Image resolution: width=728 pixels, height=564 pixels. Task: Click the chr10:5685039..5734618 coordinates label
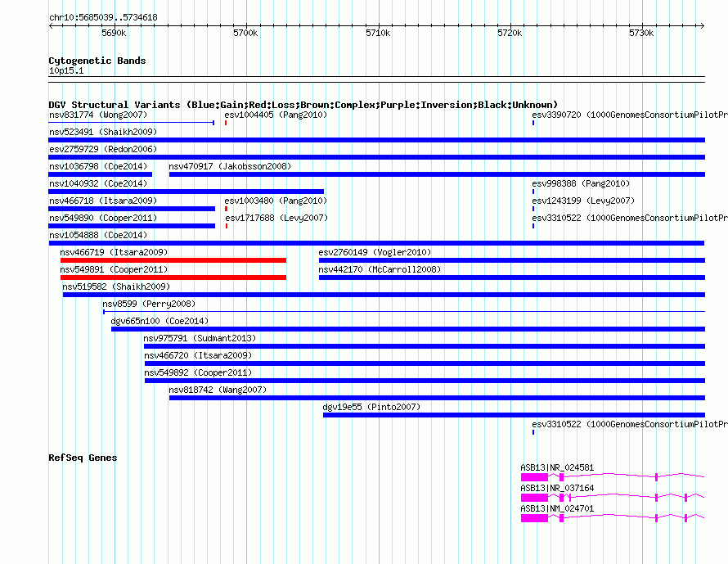click(x=103, y=17)
